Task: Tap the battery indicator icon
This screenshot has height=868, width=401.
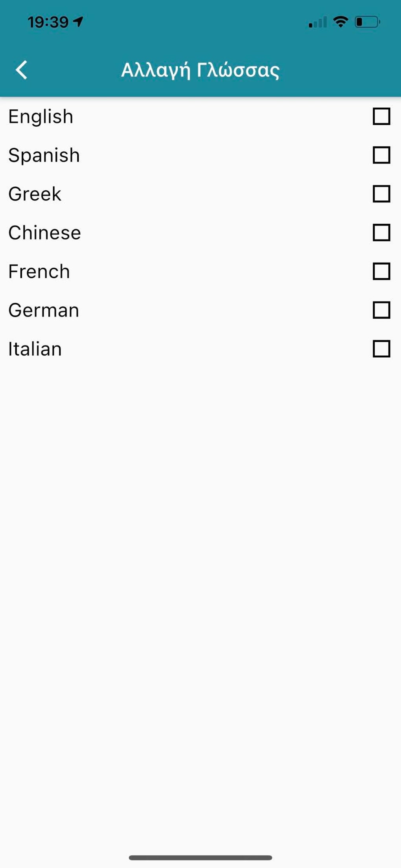Action: coord(367,22)
